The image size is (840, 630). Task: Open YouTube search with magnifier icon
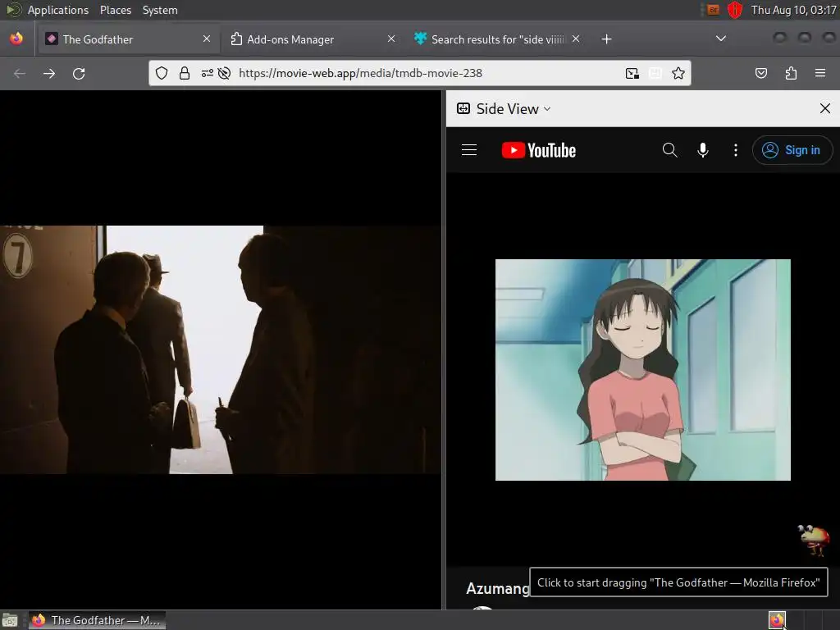click(669, 150)
